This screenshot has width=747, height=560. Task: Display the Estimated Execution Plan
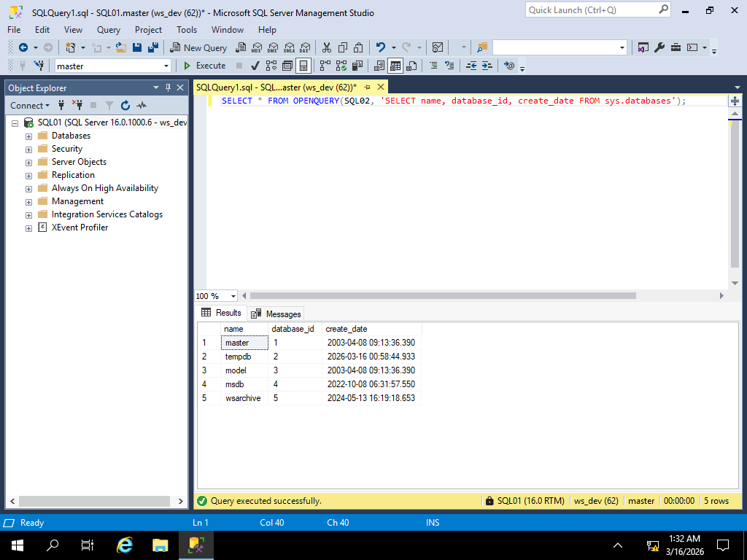click(x=271, y=66)
